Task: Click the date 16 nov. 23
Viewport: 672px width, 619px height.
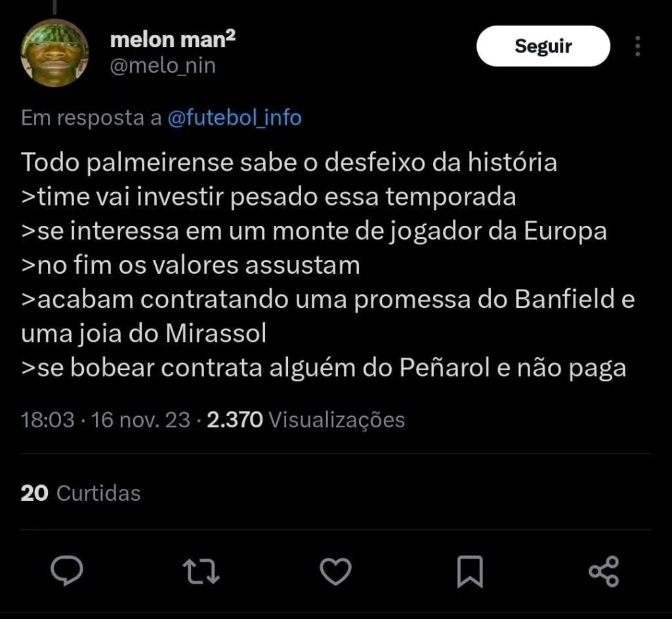Action: tap(141, 419)
